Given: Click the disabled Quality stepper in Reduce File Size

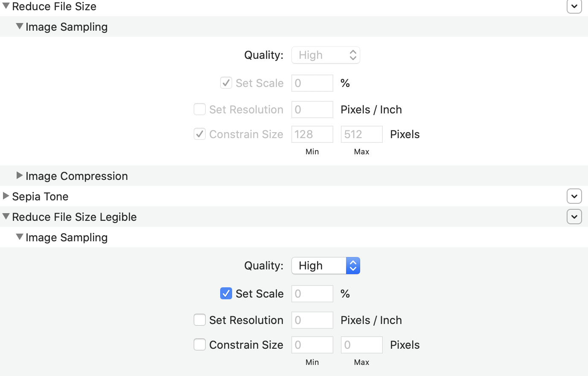Looking at the screenshot, I should [353, 55].
